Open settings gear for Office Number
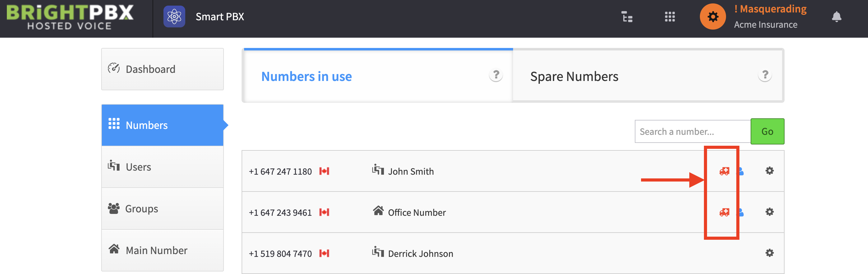Screen dimensions: 868x274 [x=769, y=212]
